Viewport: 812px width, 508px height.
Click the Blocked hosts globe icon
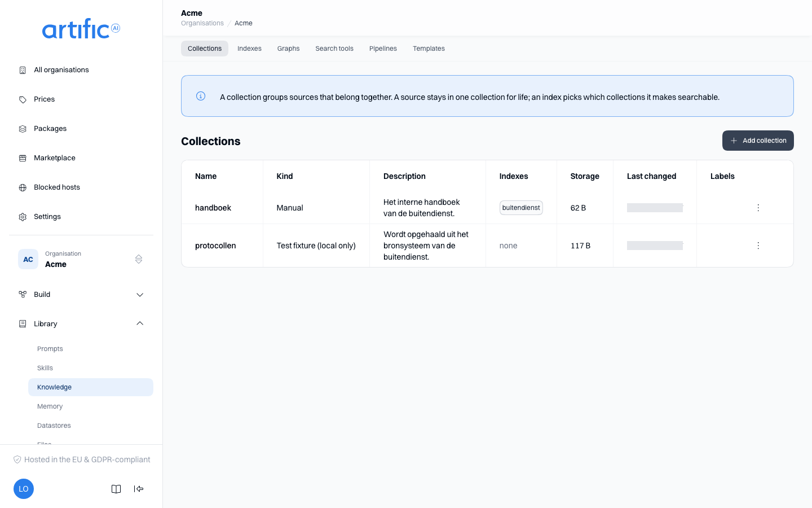(x=23, y=187)
